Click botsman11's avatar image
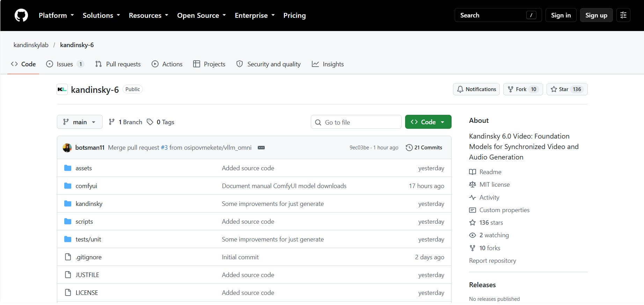The width and height of the screenshot is (644, 305). pos(67,148)
